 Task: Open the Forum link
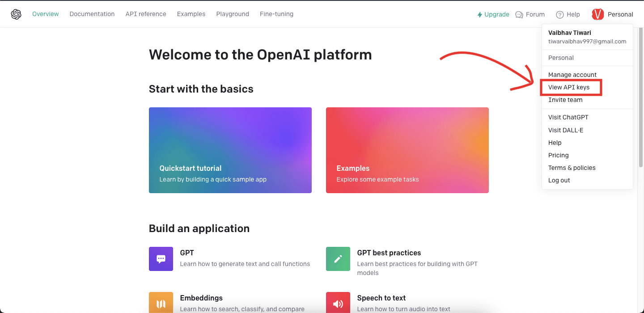[x=530, y=14]
